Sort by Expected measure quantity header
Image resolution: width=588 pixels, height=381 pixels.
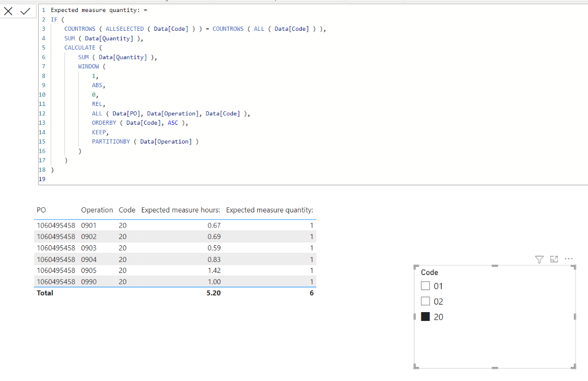(269, 210)
